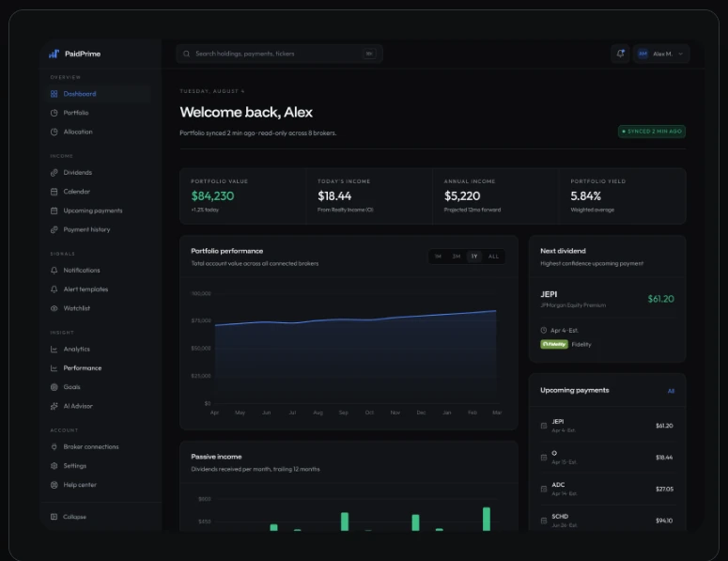Click the Watchlist eye icon

[54, 308]
